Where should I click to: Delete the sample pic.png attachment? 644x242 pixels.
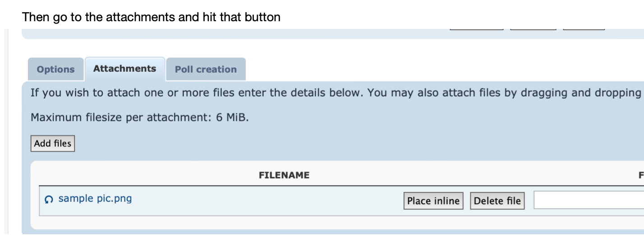click(x=497, y=201)
